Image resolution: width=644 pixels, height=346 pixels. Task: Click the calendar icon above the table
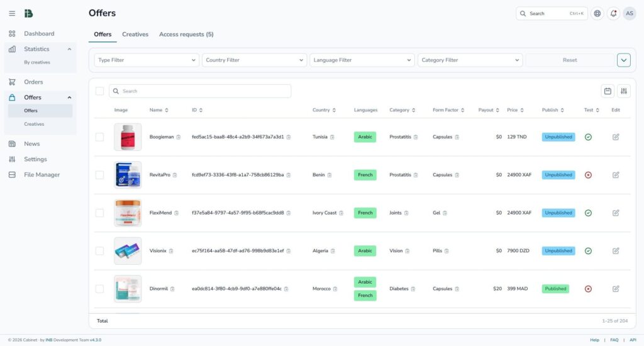coord(608,91)
